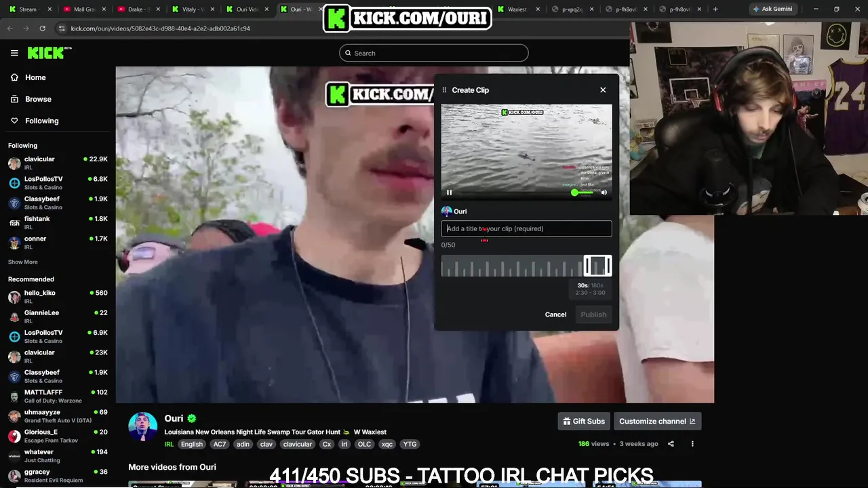
Task: Open clavicular channel in Following list
Action: coord(58,163)
